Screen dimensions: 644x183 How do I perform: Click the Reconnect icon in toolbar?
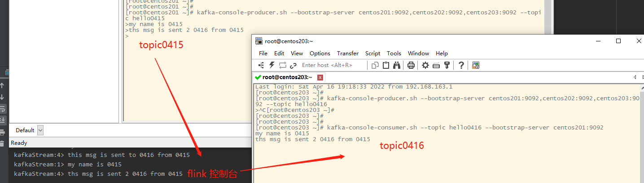coord(282,65)
